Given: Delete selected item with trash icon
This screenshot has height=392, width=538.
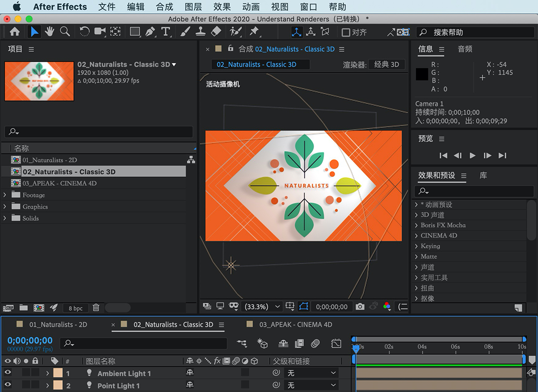Looking at the screenshot, I should (96, 308).
